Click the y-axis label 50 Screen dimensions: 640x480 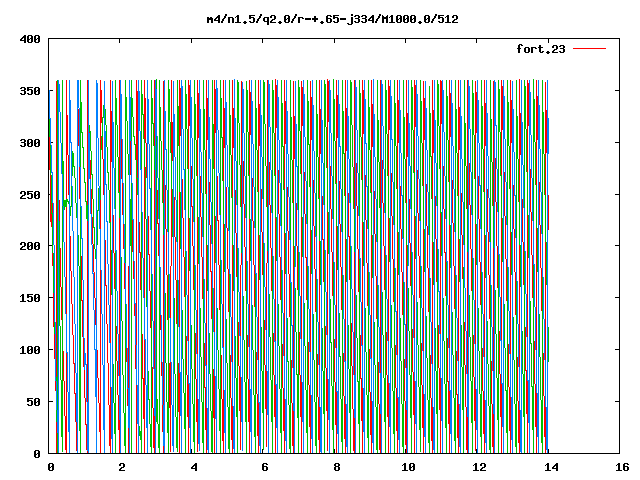tap(33, 402)
